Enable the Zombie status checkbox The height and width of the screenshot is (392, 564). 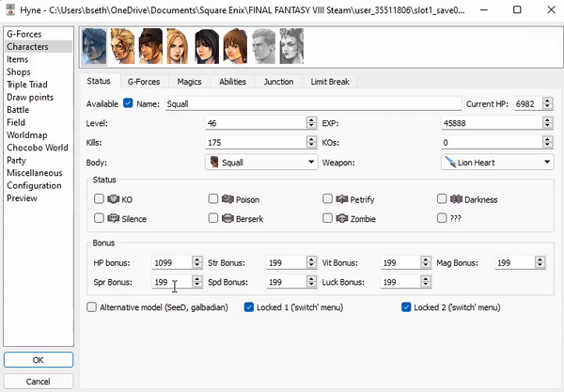click(327, 217)
